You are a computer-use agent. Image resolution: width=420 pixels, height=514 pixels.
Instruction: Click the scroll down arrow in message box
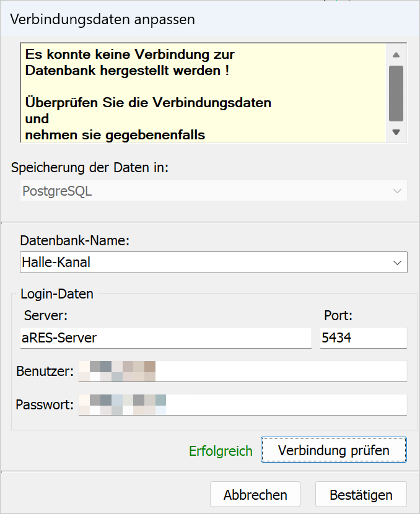pyautogui.click(x=396, y=132)
